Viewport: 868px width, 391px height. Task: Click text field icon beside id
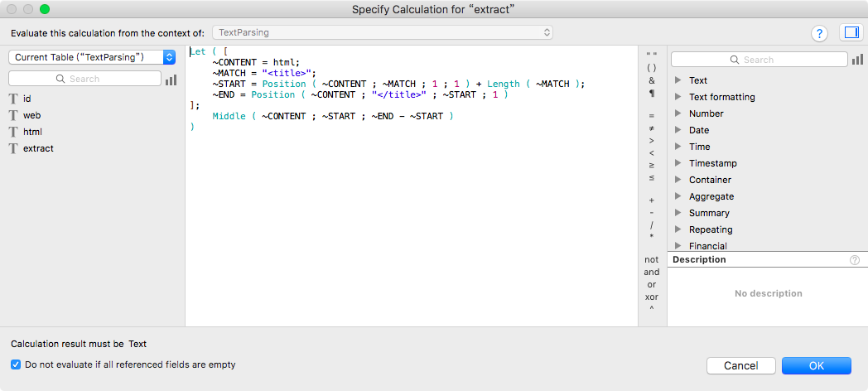click(x=13, y=99)
